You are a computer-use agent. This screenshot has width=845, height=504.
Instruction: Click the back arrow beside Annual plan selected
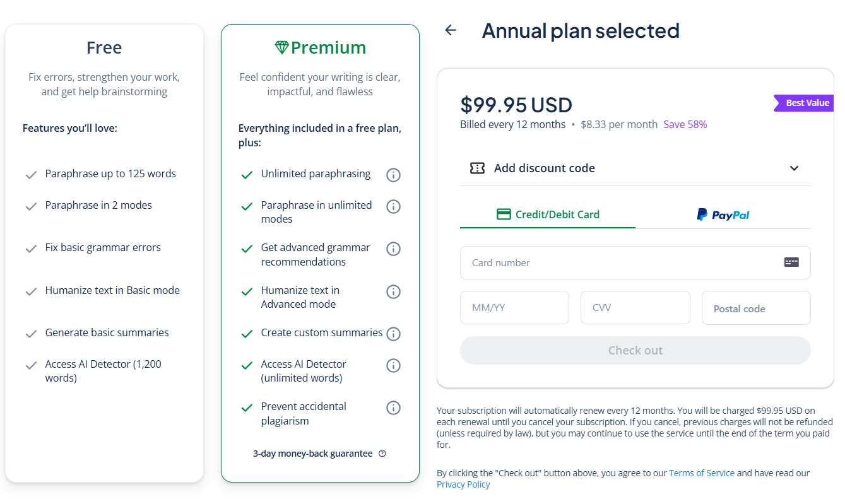pyautogui.click(x=450, y=30)
